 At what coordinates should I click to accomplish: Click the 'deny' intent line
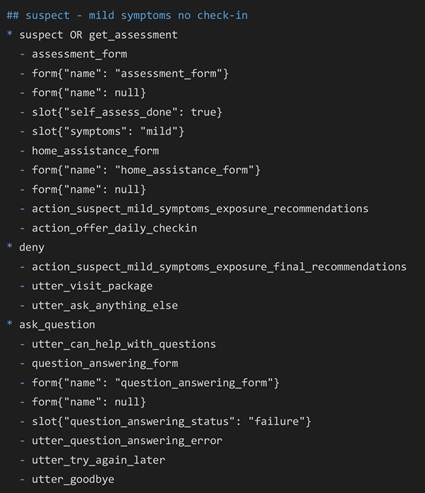[x=26, y=247]
